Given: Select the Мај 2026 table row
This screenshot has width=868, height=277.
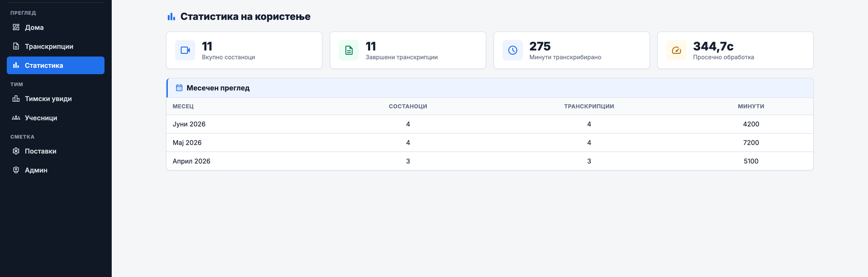Looking at the screenshot, I should coord(490,142).
